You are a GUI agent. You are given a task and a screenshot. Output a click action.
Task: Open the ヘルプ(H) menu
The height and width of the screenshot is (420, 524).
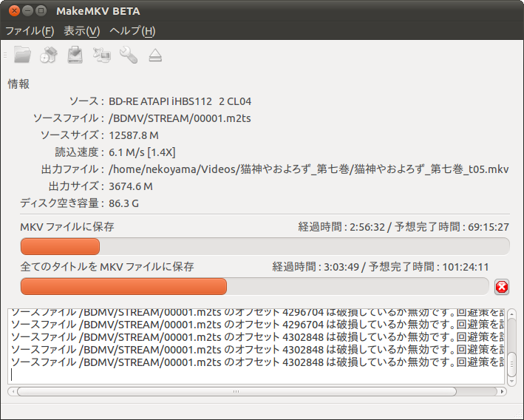(132, 31)
